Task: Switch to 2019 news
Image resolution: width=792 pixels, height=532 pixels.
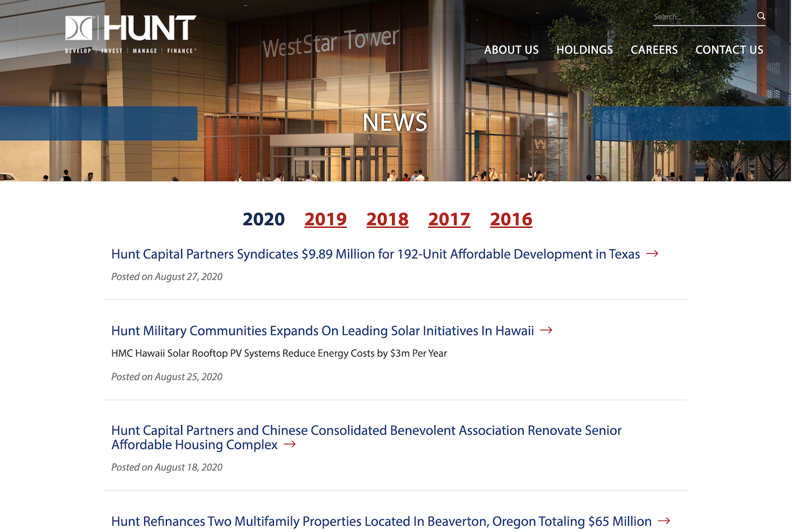Action: (x=325, y=219)
